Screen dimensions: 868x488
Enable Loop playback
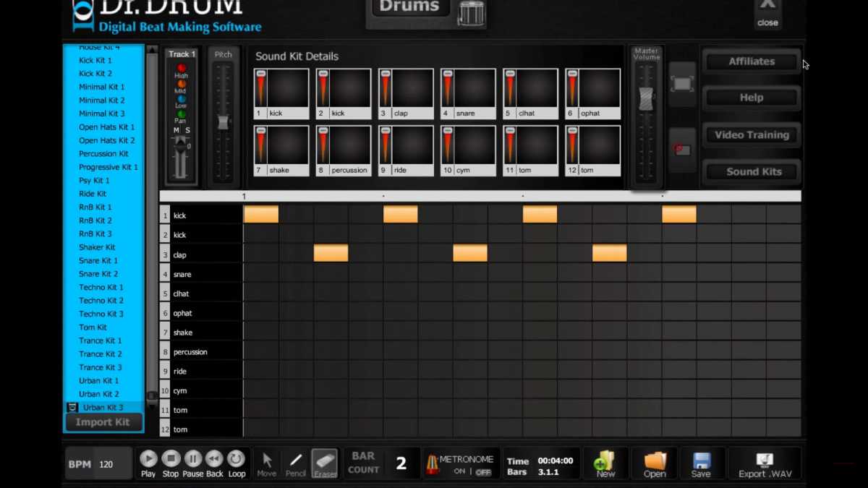pos(237,458)
